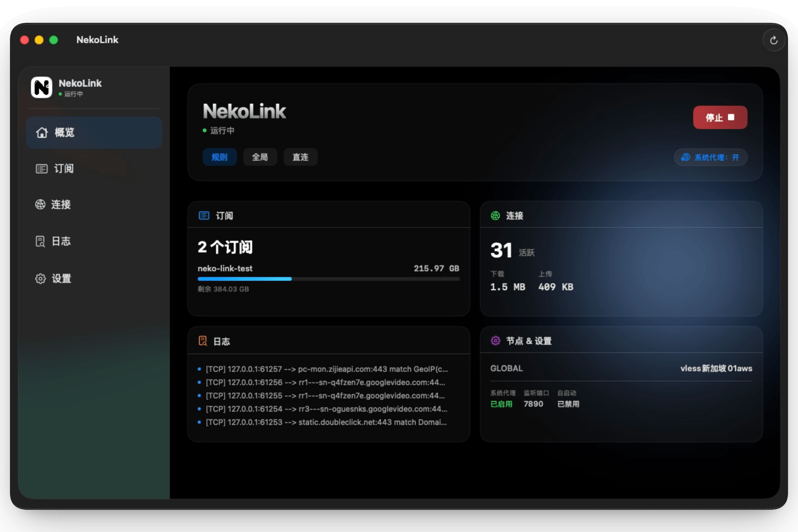Viewport: 798px width, 532px height.
Task: Click the NekoLink window title text
Action: tap(97, 40)
